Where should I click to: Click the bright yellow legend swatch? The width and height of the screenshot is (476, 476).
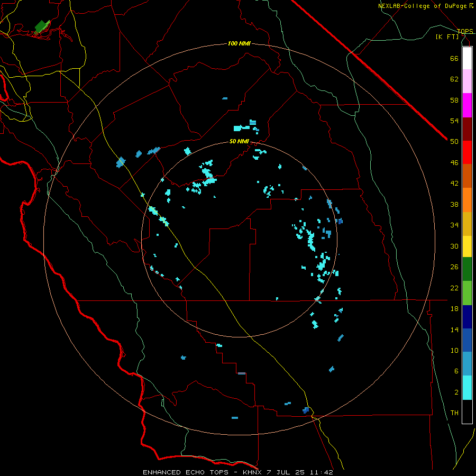[x=467, y=246]
